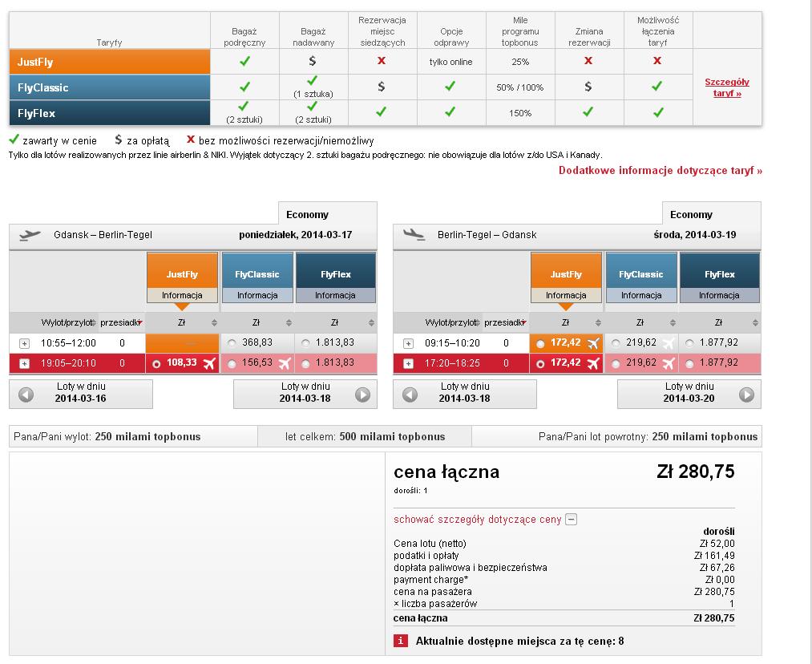Click Informacja under return JustFly
The image size is (812, 664).
[x=566, y=295]
